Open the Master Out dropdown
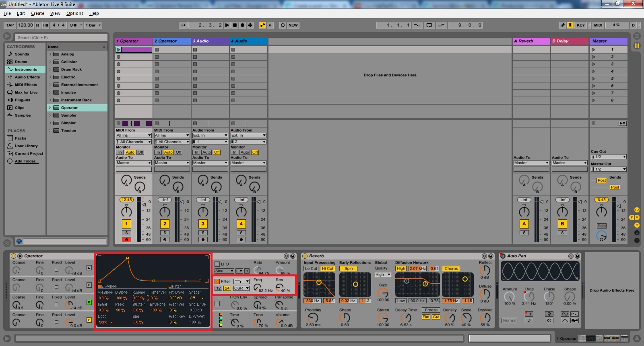 tap(609, 169)
